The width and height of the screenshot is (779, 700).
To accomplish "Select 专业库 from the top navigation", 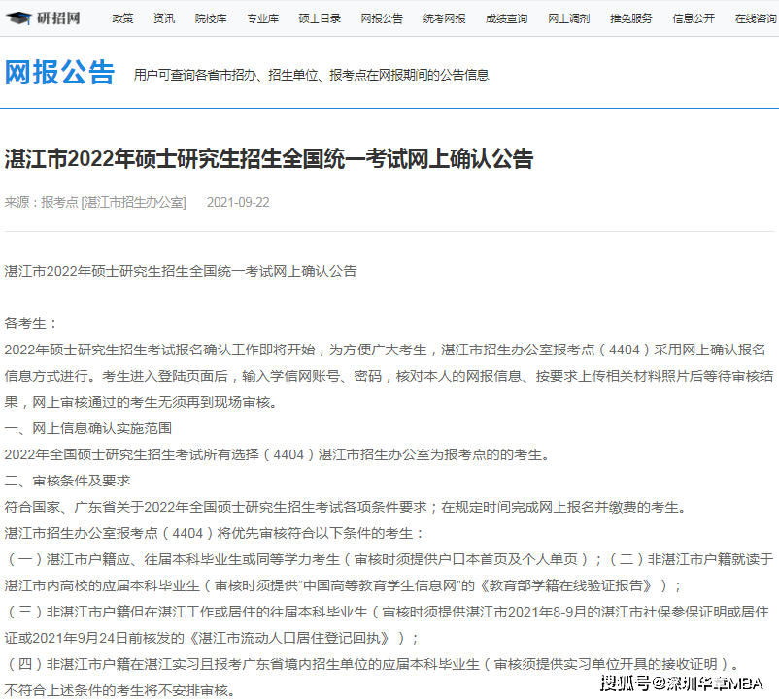I will point(262,18).
